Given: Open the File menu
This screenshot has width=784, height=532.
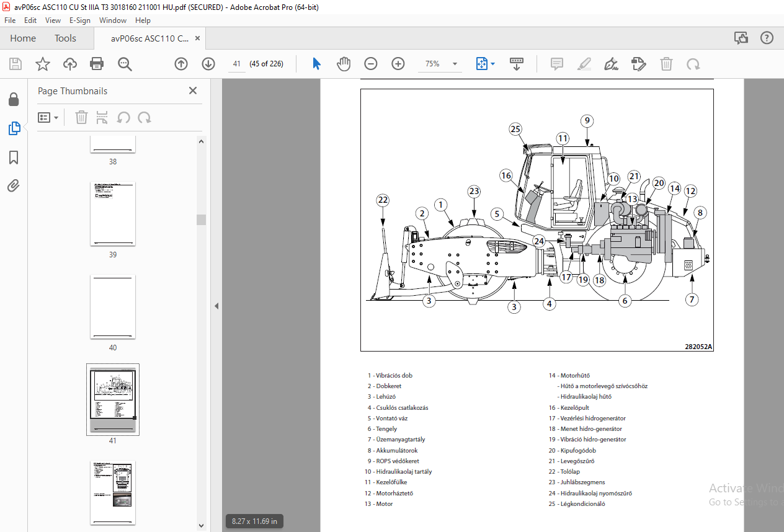Looking at the screenshot, I should (10, 20).
